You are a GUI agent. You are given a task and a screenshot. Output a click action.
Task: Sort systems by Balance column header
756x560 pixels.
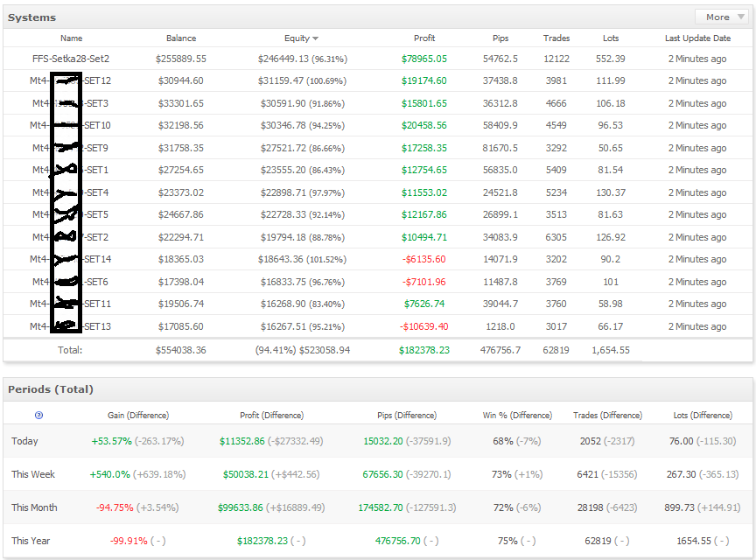(181, 38)
